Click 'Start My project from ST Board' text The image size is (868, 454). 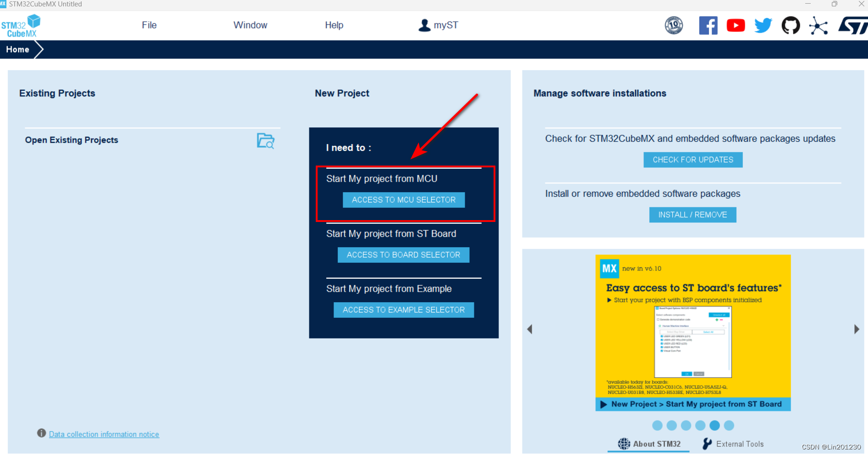pos(391,234)
